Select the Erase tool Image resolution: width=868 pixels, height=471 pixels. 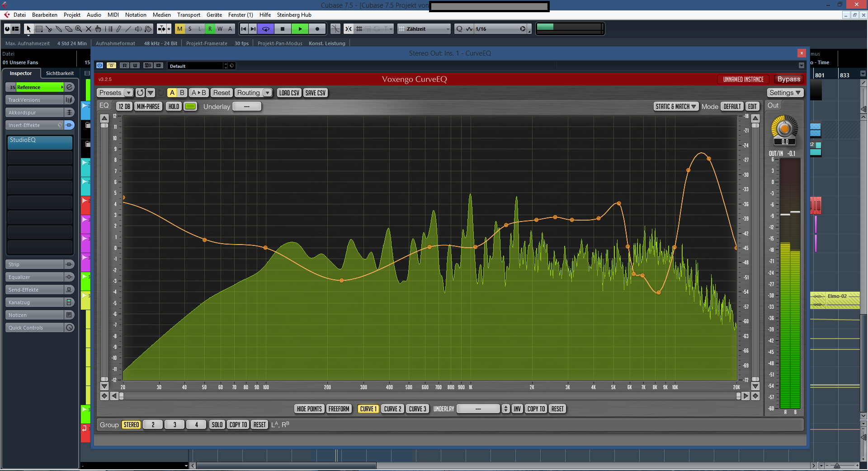point(69,29)
